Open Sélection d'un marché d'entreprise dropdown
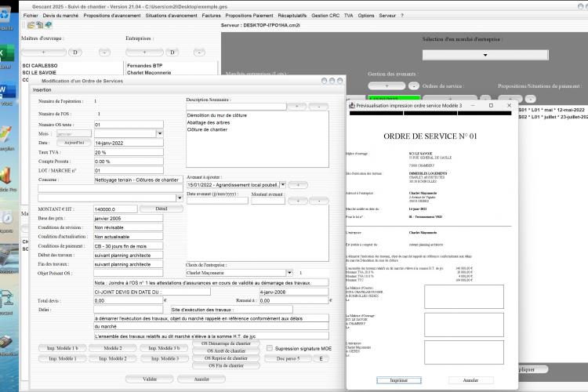This screenshot has width=588, height=392. 485,55
